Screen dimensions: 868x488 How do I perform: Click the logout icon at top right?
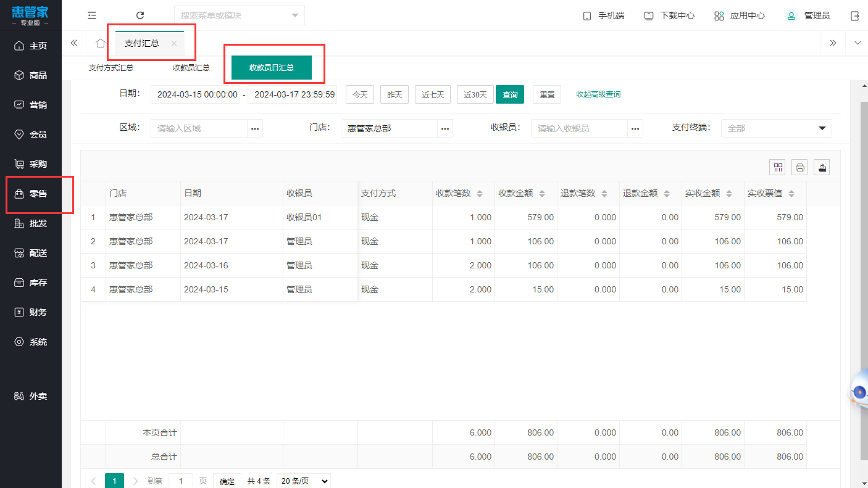pyautogui.click(x=854, y=16)
